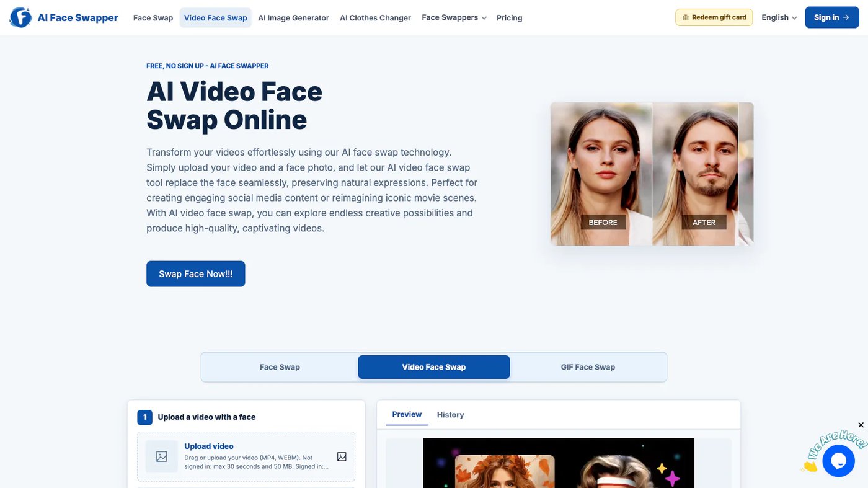Open the chat support bubble icon
The image size is (868, 488).
click(x=839, y=461)
